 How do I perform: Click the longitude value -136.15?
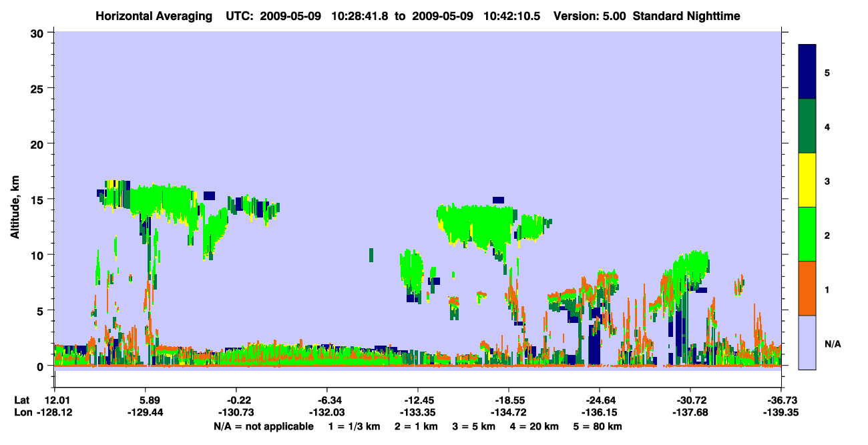click(600, 413)
